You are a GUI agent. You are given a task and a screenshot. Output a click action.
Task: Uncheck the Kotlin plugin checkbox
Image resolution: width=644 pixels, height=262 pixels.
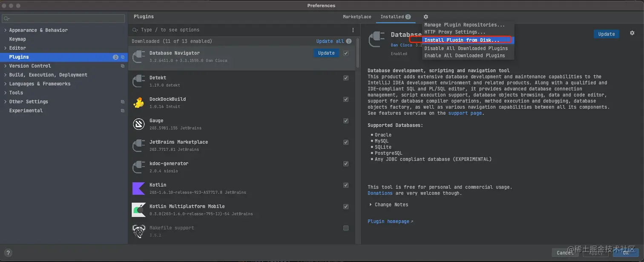346,185
